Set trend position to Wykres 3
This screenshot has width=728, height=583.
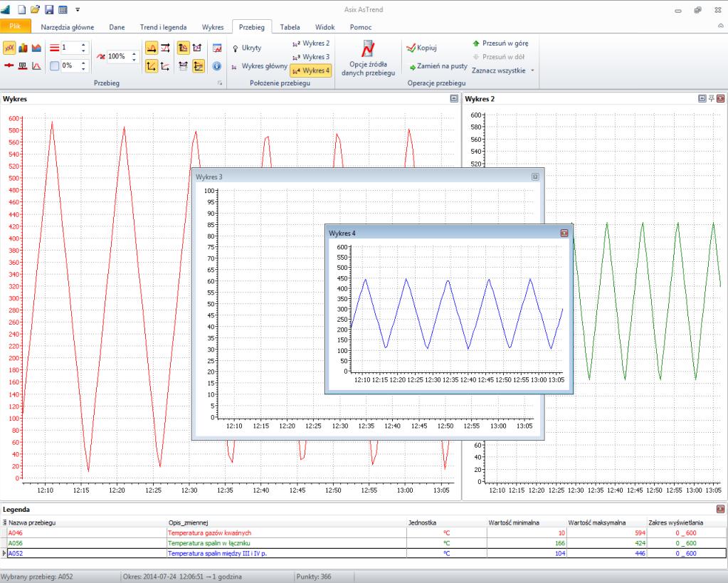coord(310,57)
